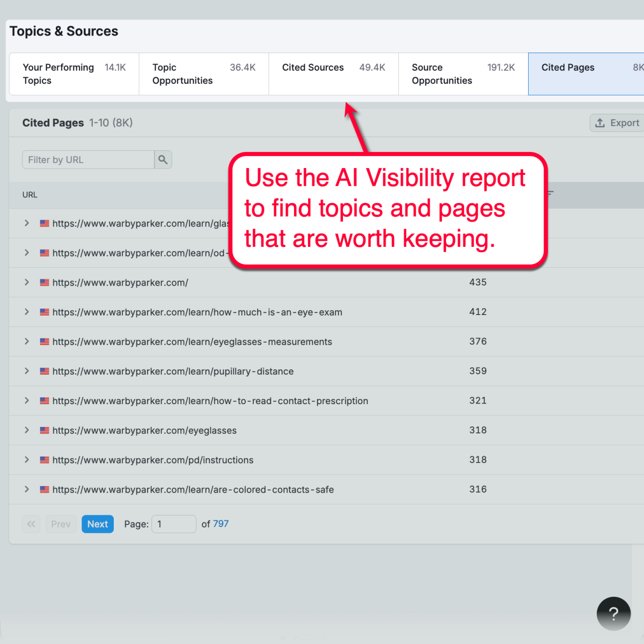Click the 797 total pages link
The height and width of the screenshot is (644, 644).
pos(221,524)
